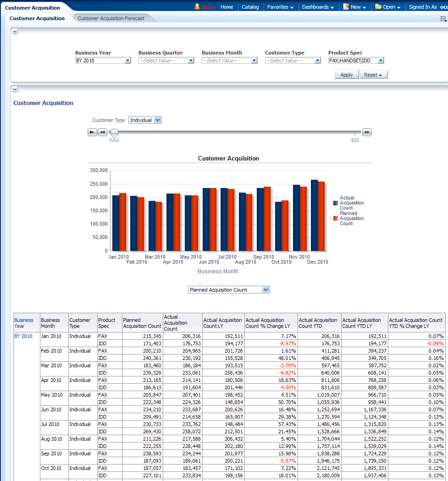The image size is (448, 481).
Task: Open the Planned Acquisition Count measure dropdown
Action: click(x=265, y=290)
